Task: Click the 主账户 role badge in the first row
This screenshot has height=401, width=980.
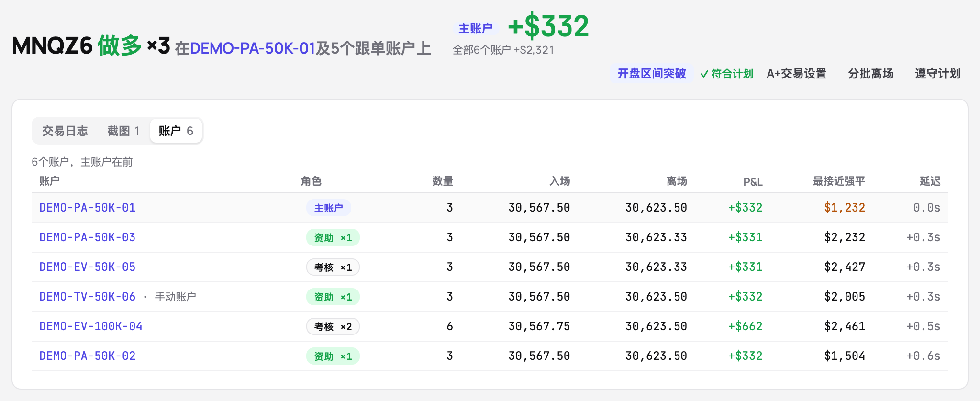Action: (x=329, y=208)
